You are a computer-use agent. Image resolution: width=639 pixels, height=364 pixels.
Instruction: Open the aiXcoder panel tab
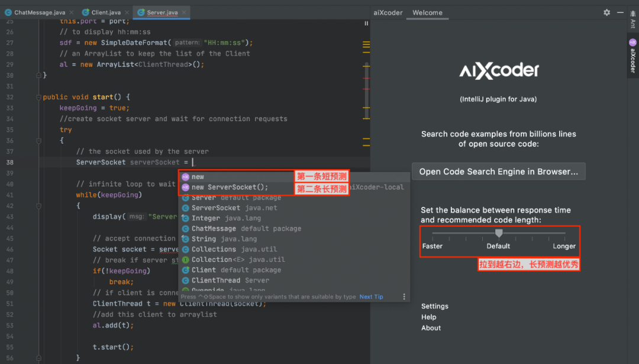388,12
